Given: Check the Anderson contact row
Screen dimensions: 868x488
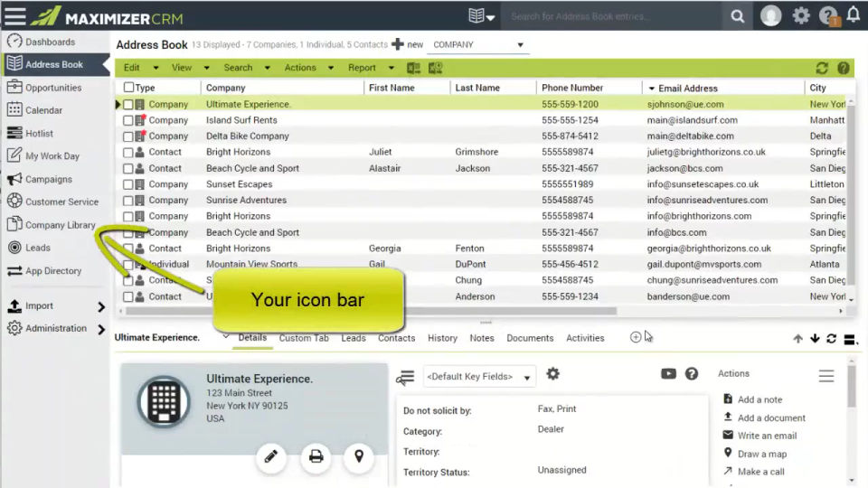Looking at the screenshot, I should tap(127, 296).
